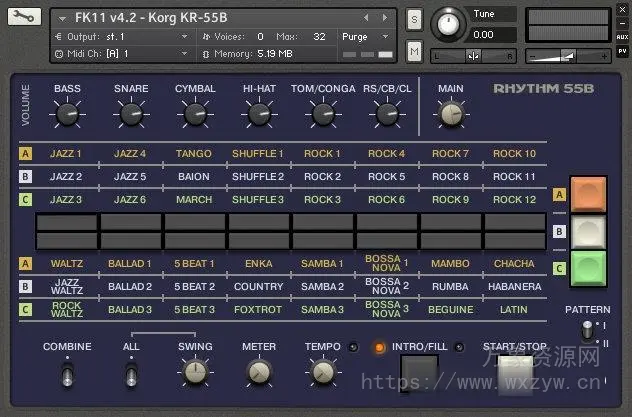Flip the COMBINE toggle switch
632x417 pixels.
(67, 375)
